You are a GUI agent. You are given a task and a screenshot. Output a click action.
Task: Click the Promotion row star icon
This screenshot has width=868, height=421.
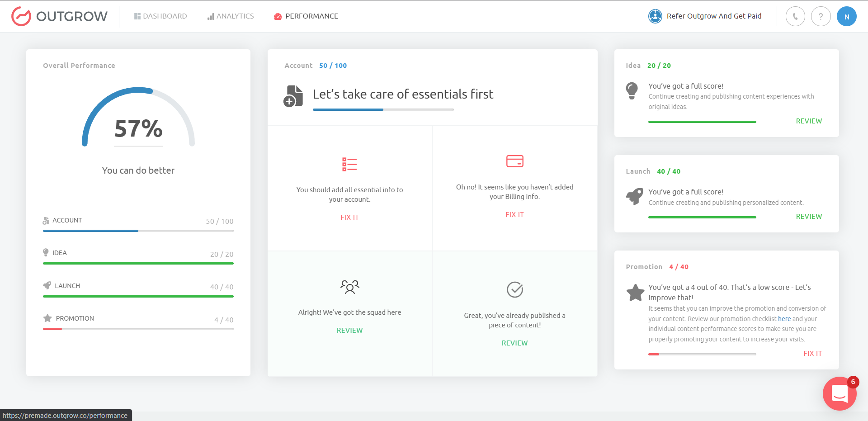(47, 318)
